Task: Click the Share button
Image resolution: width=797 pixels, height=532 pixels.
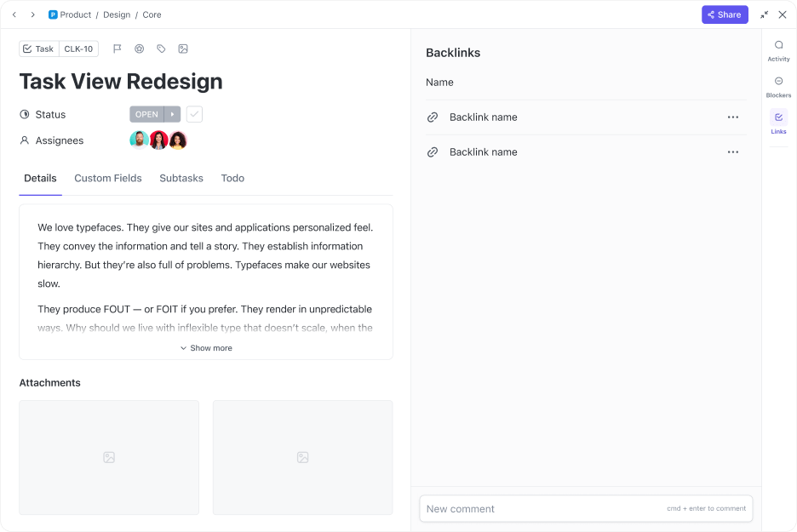Action: [725, 14]
